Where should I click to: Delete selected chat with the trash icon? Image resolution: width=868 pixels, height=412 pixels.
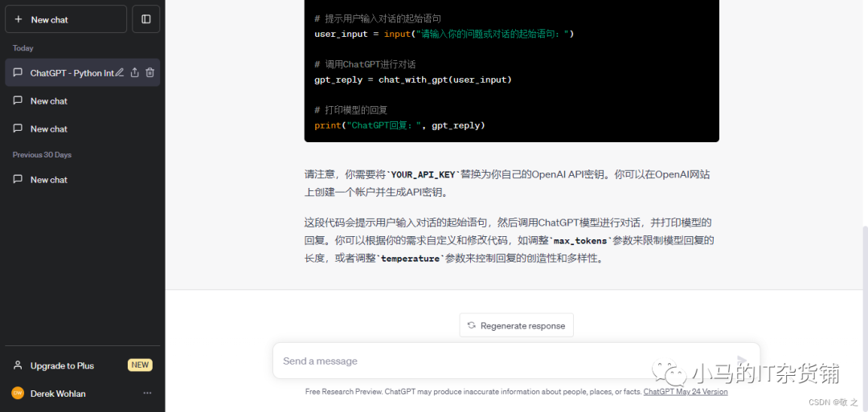(x=149, y=73)
